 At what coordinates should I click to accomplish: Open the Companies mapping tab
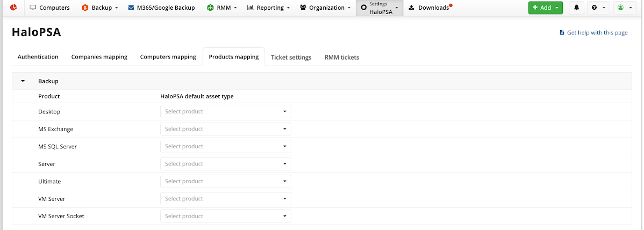[99, 57]
